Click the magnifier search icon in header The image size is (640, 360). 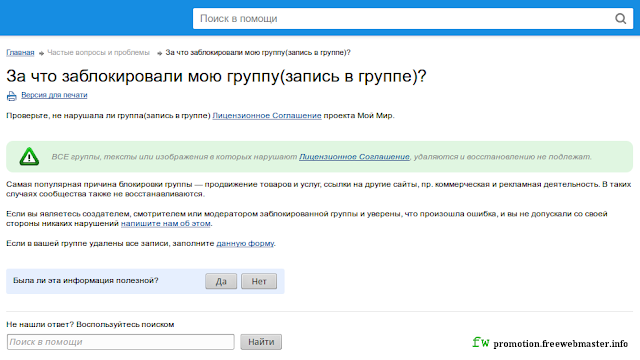620,19
